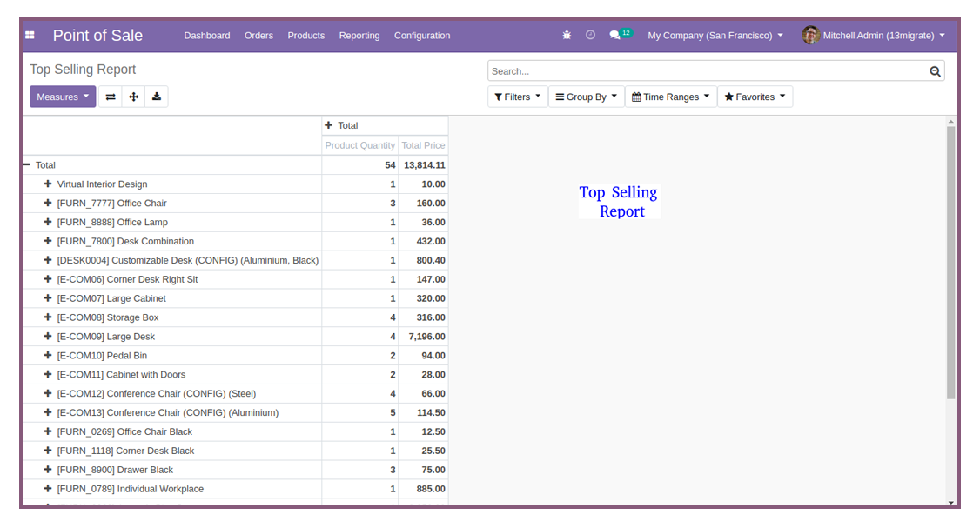Download the report as xlsx
This screenshot has width=980, height=528.
click(x=157, y=97)
